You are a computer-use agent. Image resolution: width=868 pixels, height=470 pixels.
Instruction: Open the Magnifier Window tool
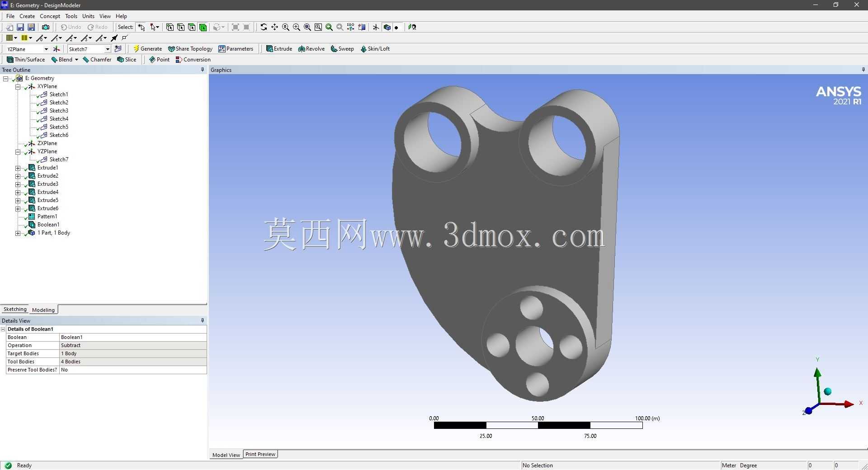(x=318, y=27)
